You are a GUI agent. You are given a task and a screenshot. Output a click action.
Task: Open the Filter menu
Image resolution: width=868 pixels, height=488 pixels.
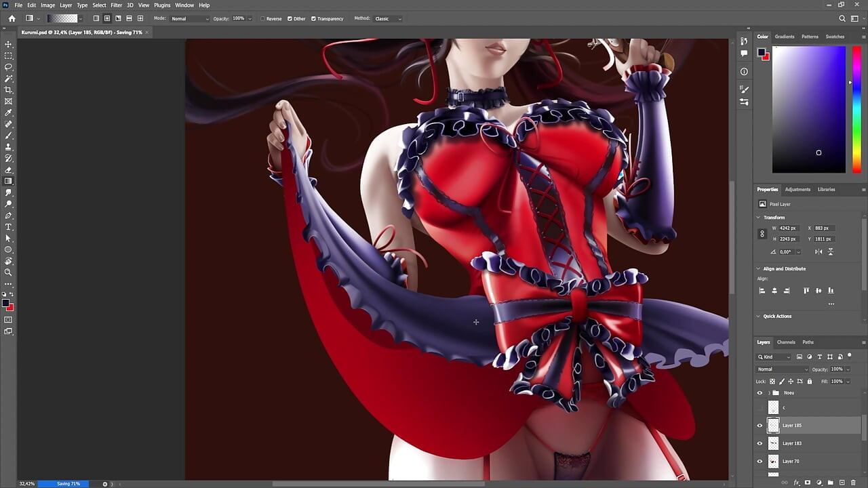tap(116, 5)
